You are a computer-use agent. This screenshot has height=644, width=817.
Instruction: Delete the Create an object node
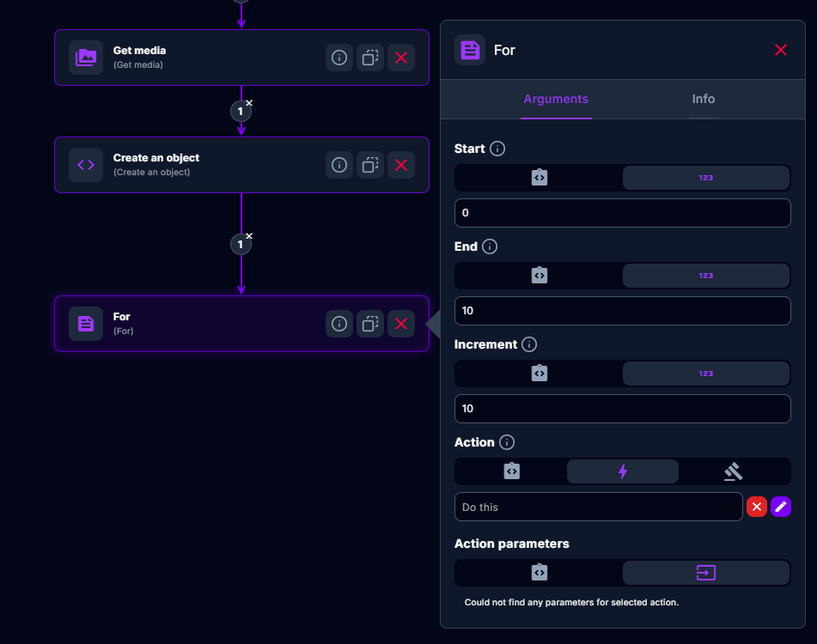pyautogui.click(x=401, y=165)
